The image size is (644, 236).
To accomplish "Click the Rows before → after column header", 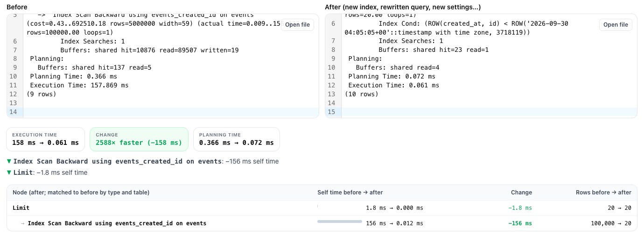I will point(603,193).
